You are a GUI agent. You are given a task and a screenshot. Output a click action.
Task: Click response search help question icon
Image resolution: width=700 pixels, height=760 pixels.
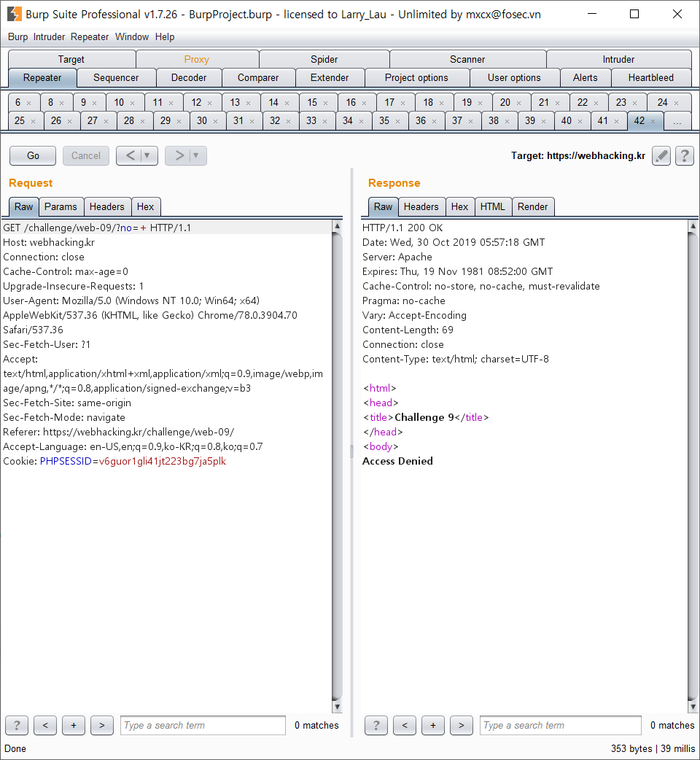point(376,726)
